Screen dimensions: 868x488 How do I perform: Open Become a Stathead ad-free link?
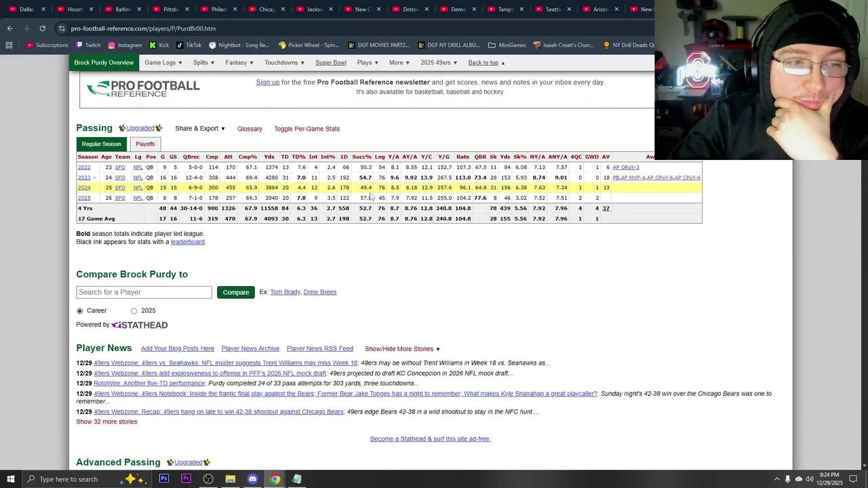tap(430, 439)
